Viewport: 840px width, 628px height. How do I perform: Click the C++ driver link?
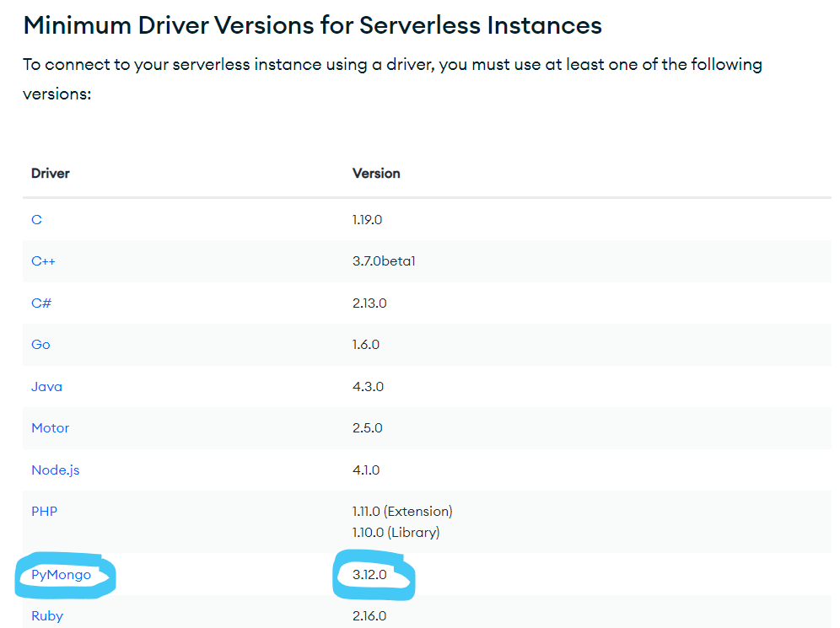pos(43,261)
